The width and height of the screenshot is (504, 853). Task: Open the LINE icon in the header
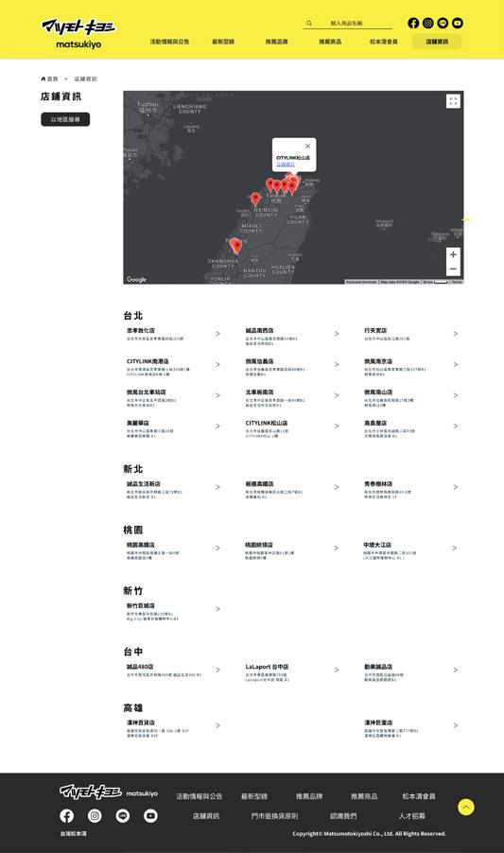point(443,23)
